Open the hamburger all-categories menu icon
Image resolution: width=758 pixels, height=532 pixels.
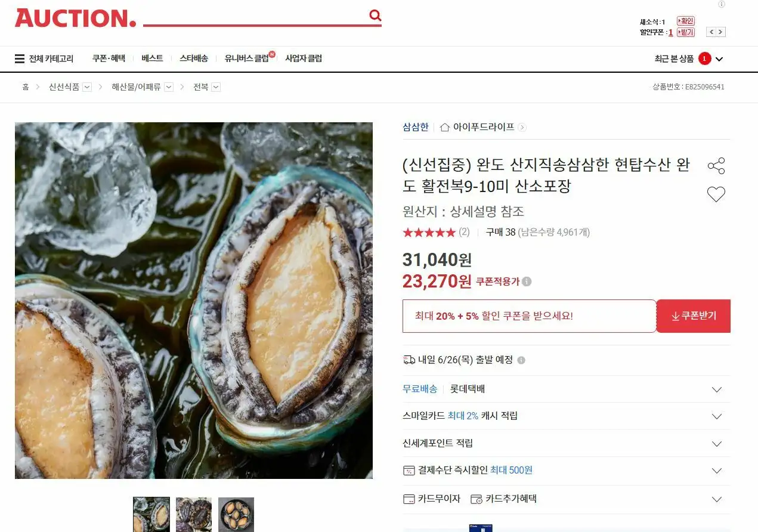pos(20,58)
